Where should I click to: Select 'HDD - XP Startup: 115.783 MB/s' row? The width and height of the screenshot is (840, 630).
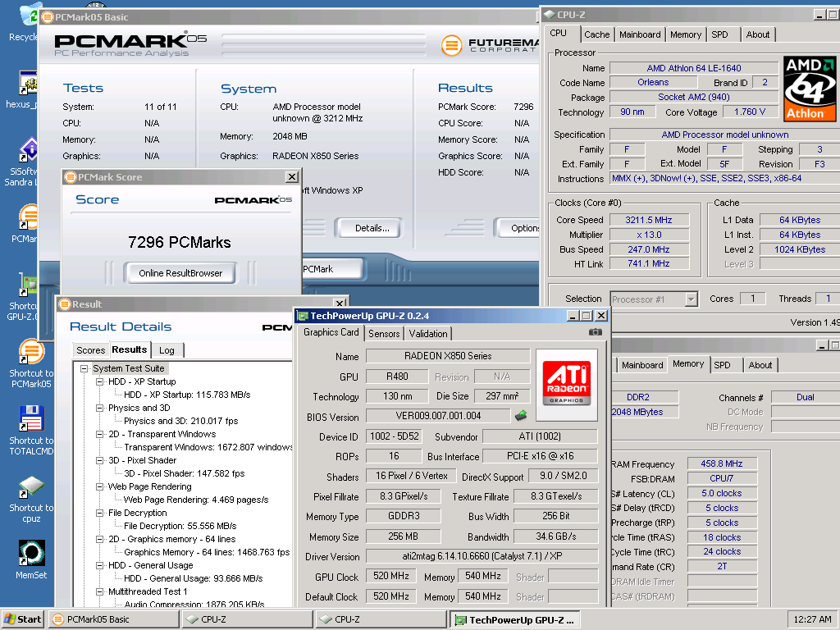pyautogui.click(x=187, y=395)
